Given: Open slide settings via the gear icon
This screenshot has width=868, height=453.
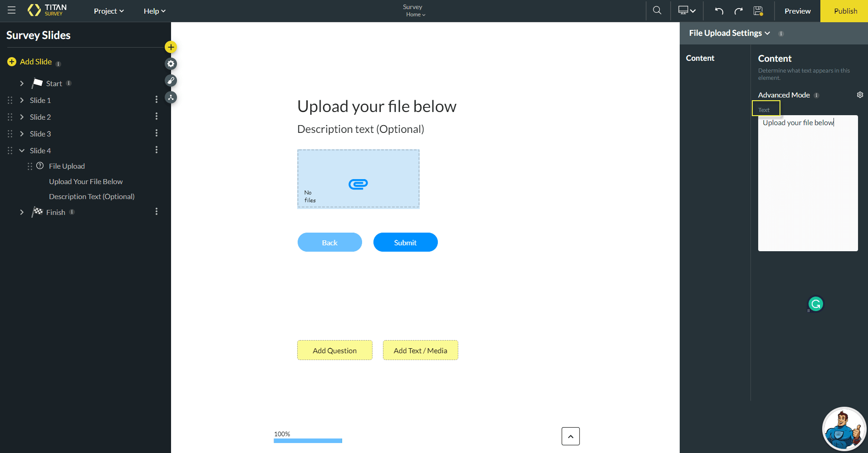Looking at the screenshot, I should [171, 63].
